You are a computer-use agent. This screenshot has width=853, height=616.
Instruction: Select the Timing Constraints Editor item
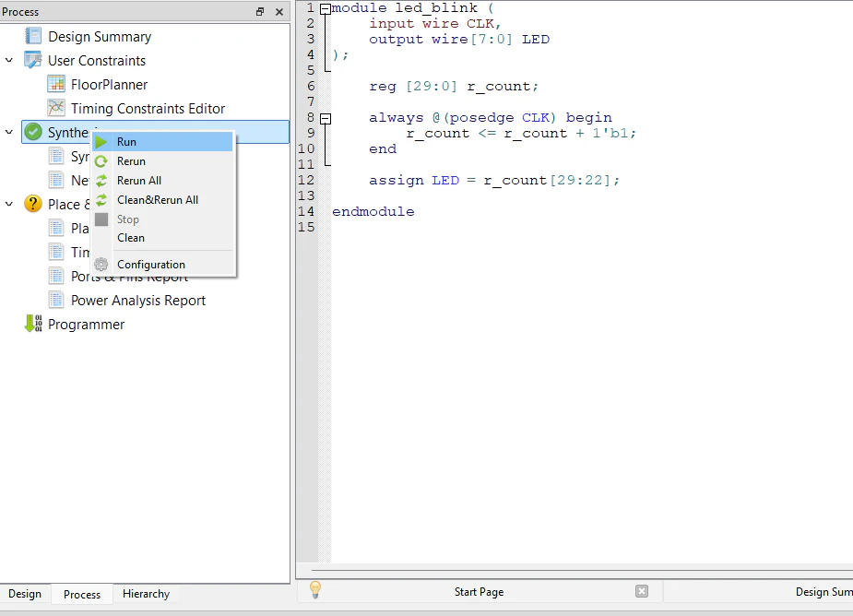point(148,108)
